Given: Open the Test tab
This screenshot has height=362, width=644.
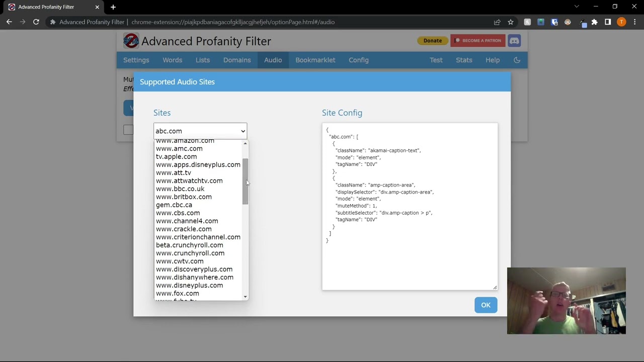Looking at the screenshot, I should (x=436, y=60).
